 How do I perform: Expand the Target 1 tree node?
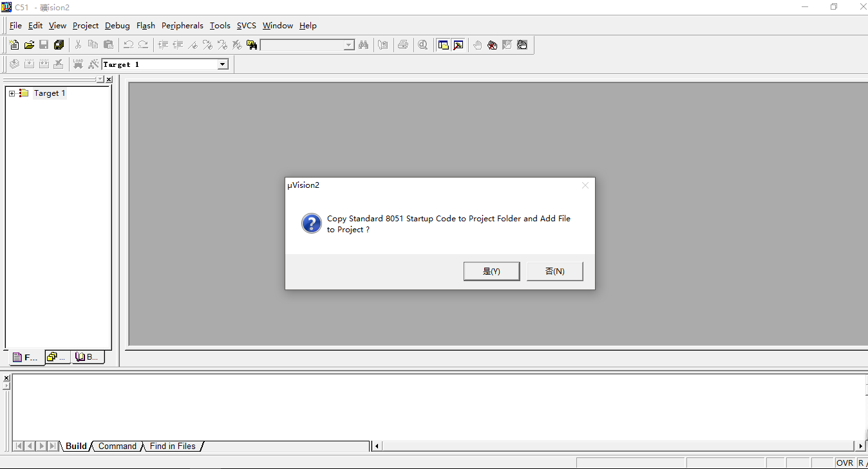pyautogui.click(x=12, y=93)
